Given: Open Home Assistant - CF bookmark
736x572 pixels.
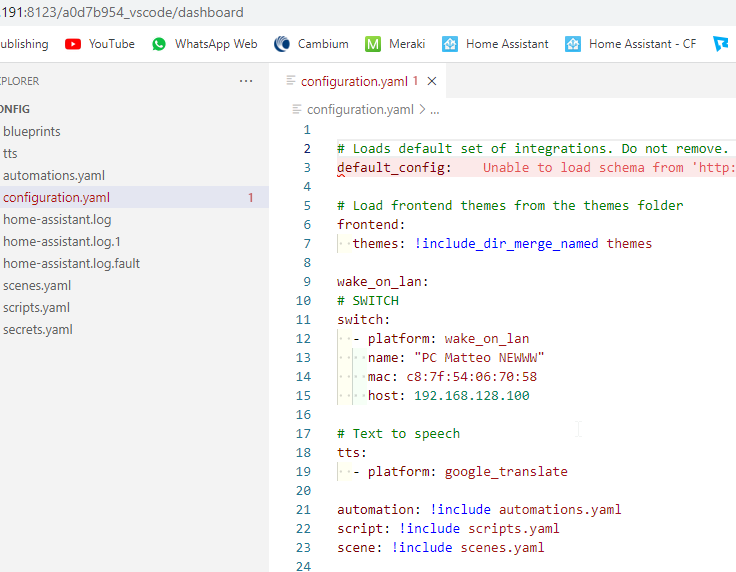Looking at the screenshot, I should coord(630,44).
